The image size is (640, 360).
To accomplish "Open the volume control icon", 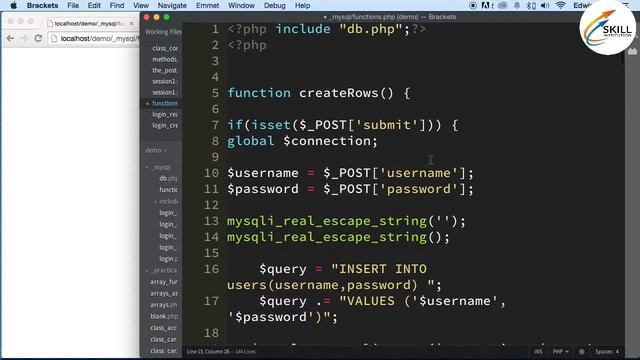I will tap(545, 5).
